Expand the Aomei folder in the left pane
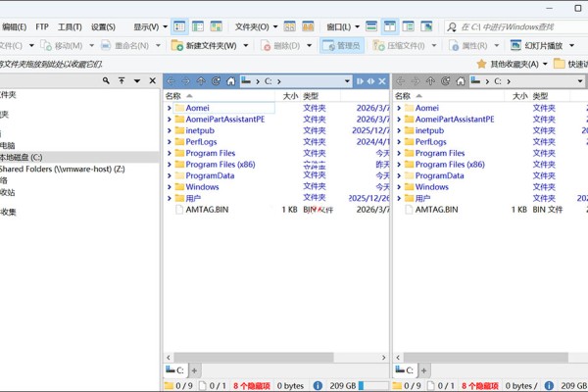The image size is (588, 392). 170,108
